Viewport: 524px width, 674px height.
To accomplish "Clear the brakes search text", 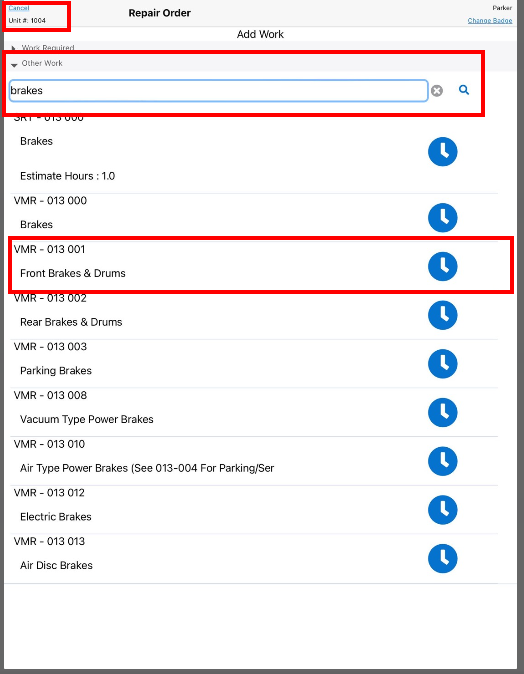I will [x=437, y=91].
